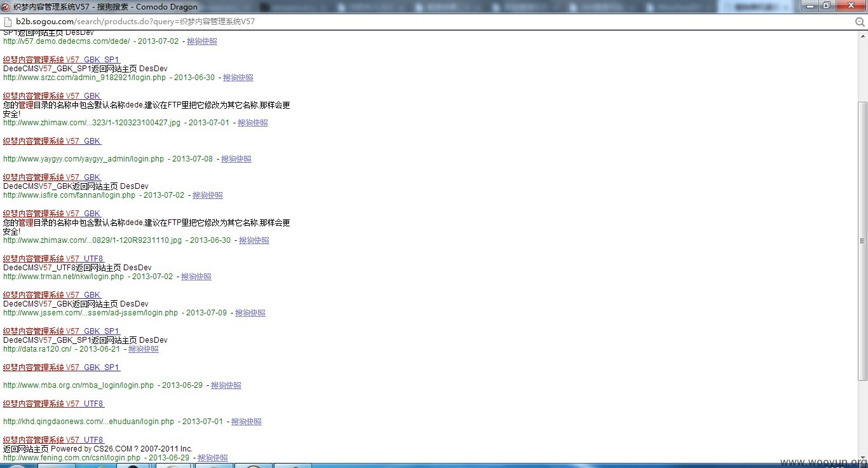
Task: Click the vertical scrollbar thumb
Action: pos(862,241)
